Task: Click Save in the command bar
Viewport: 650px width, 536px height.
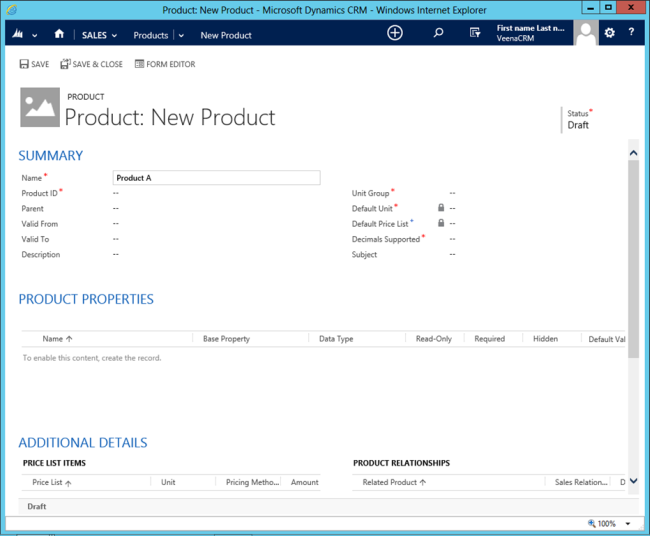Action: [34, 64]
